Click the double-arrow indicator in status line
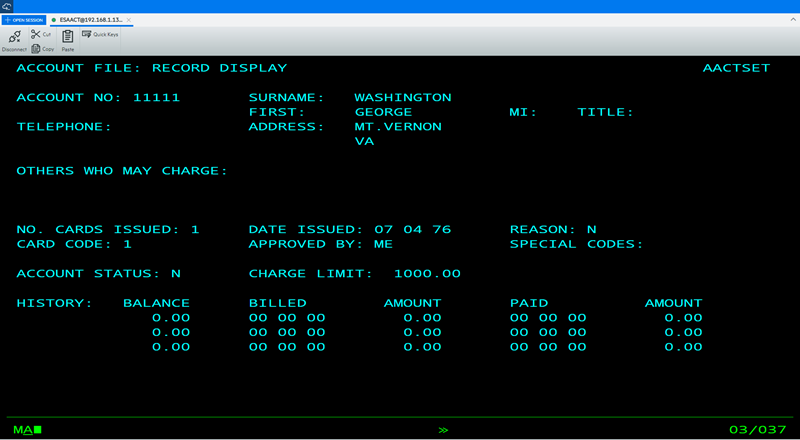800x440 pixels. [443, 430]
